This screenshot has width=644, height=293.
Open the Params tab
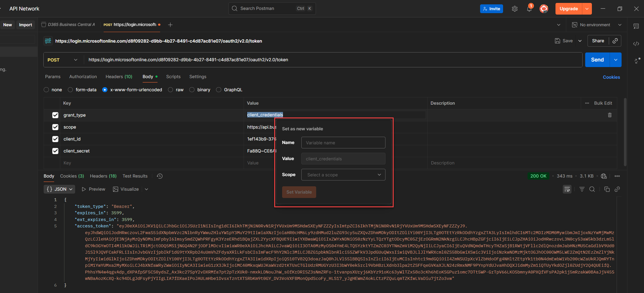53,77
